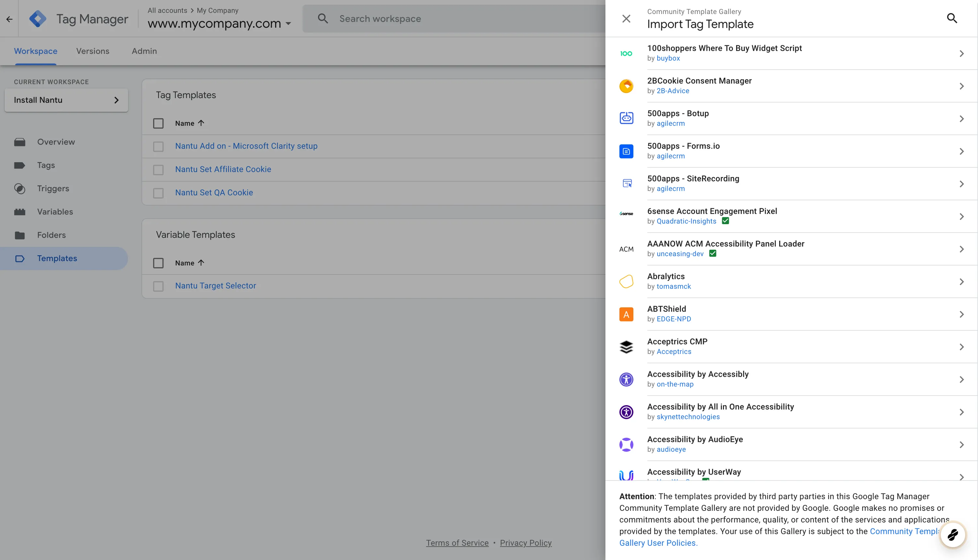Screen dimensions: 978x560
Task: Click the Abralytics template icon
Action: pos(626,282)
